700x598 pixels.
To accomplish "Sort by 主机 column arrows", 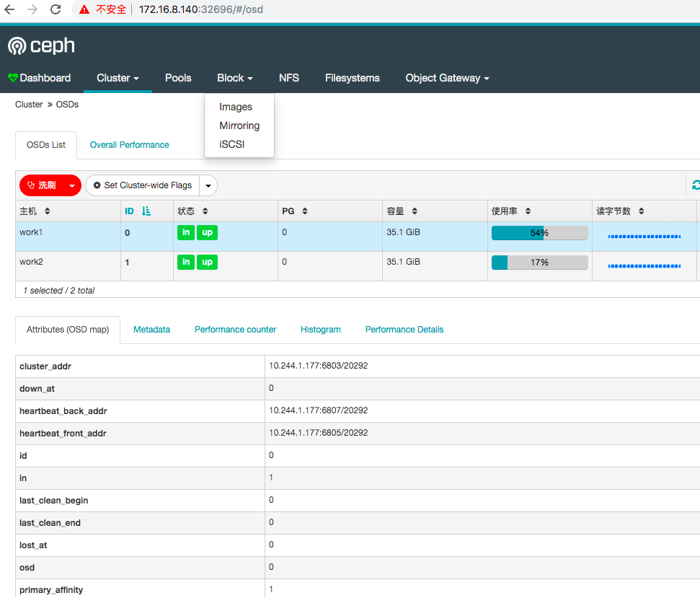I will (x=48, y=211).
